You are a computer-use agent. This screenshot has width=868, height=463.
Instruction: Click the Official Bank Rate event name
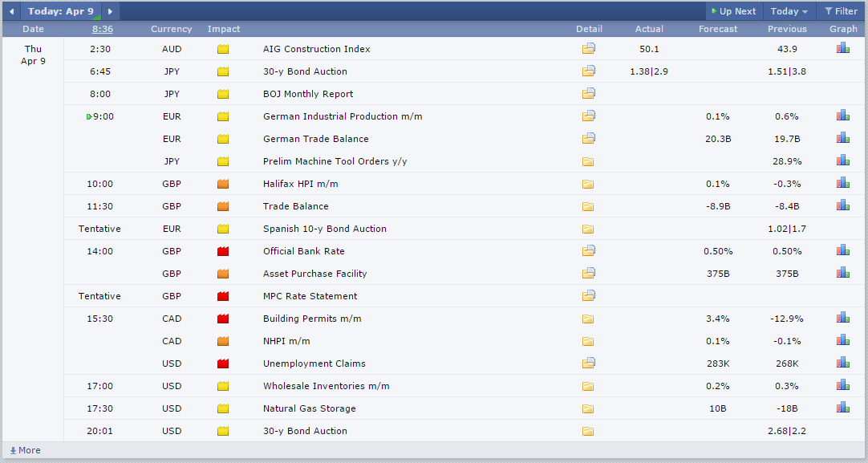click(x=304, y=251)
